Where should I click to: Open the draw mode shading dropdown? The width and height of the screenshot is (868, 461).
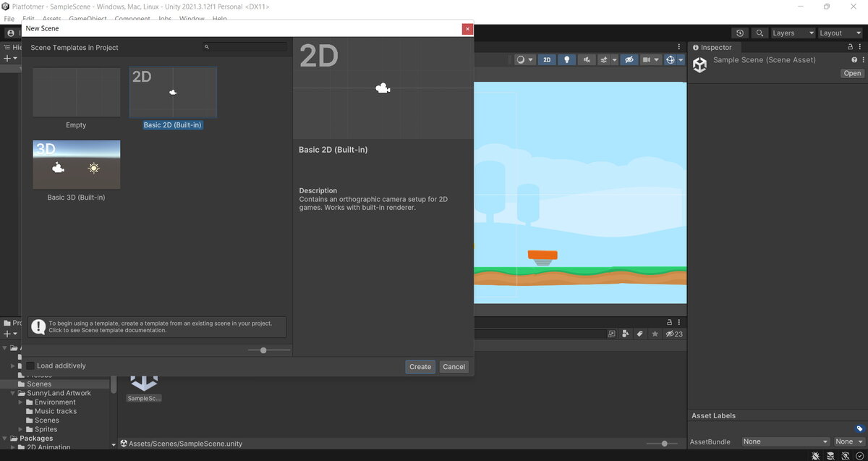pyautogui.click(x=524, y=60)
